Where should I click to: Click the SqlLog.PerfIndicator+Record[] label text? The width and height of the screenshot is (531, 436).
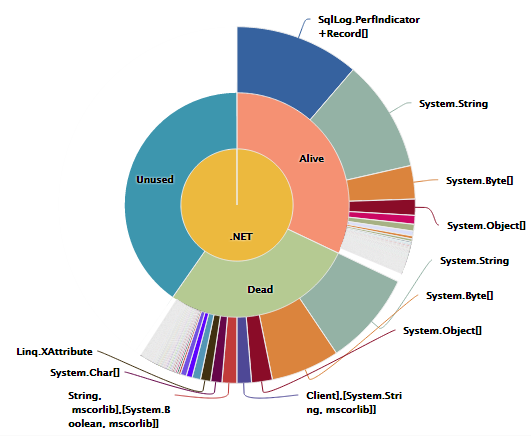click(x=368, y=26)
